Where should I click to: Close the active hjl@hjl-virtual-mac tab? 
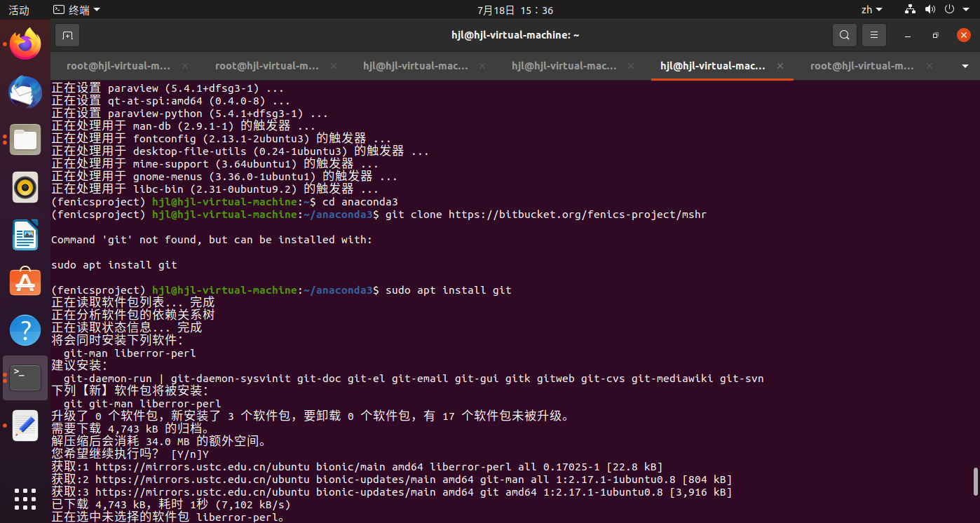780,65
